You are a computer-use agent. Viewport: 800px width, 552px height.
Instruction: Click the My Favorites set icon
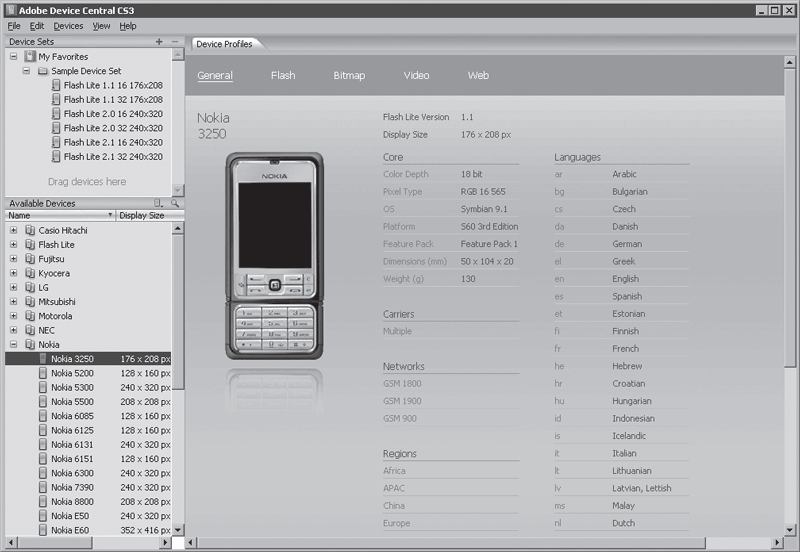pos(31,56)
